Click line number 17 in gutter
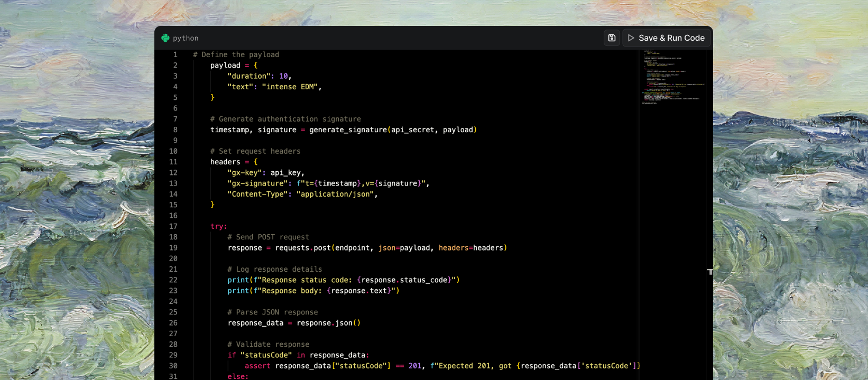The width and height of the screenshot is (868, 380). coord(173,226)
